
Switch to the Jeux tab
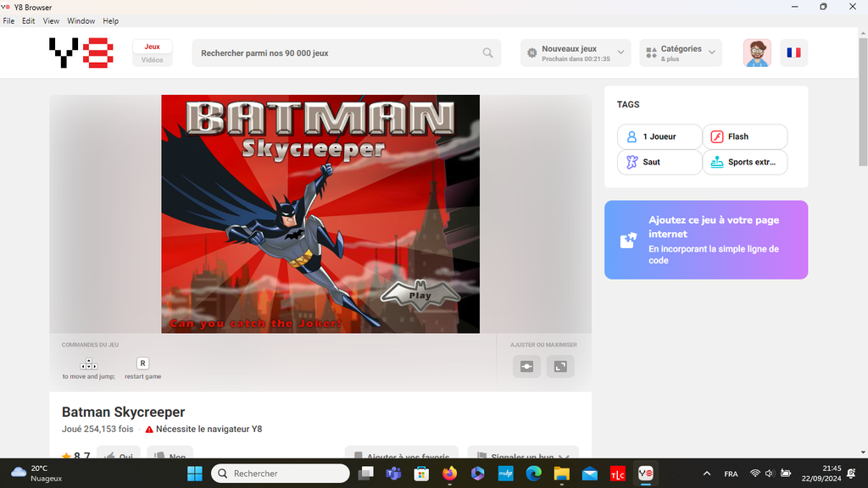[153, 47]
